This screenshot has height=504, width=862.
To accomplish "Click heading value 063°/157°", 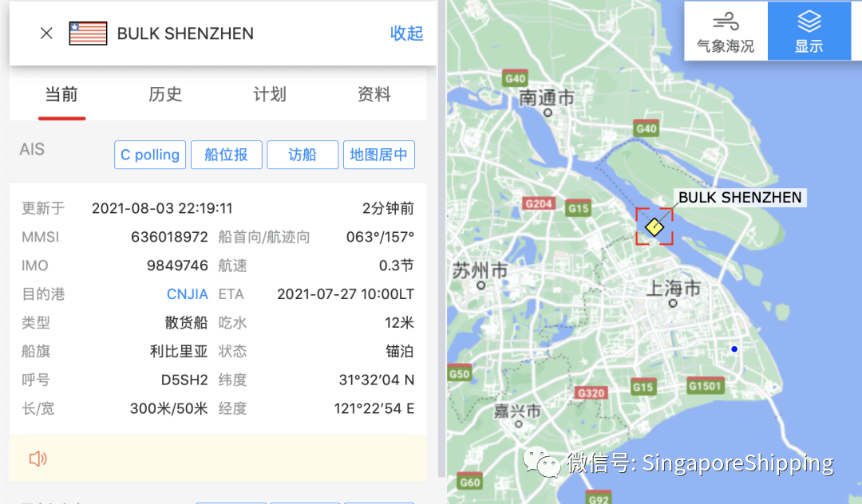I will point(380,237).
